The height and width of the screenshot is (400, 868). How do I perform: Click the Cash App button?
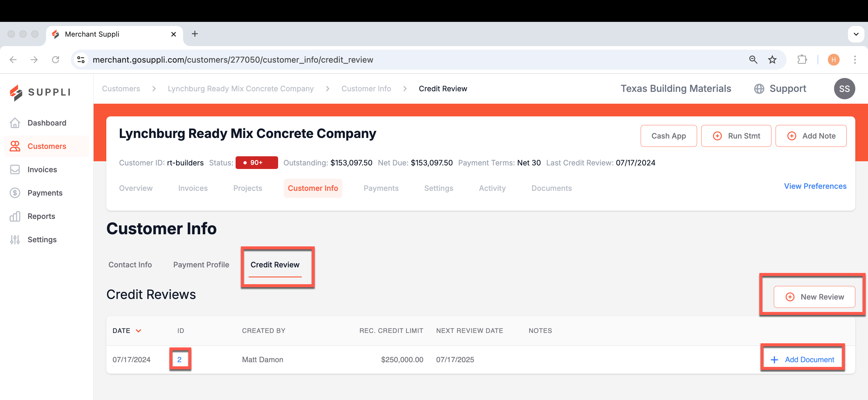pyautogui.click(x=668, y=136)
